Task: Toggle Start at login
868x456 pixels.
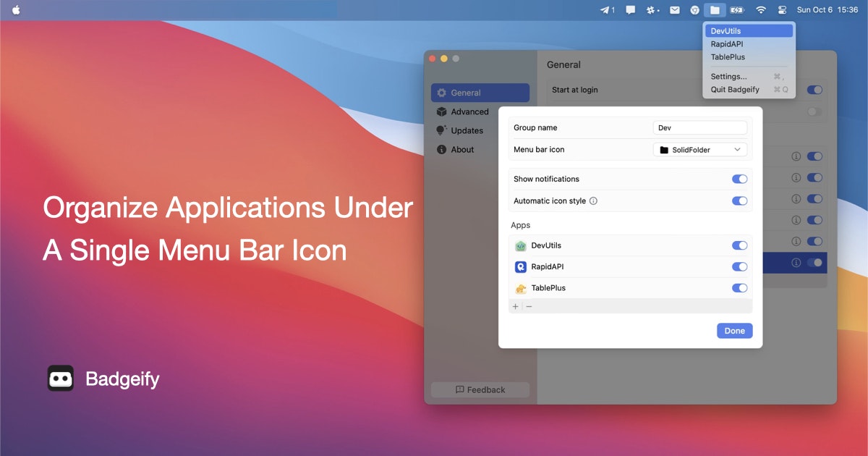Action: 814,90
